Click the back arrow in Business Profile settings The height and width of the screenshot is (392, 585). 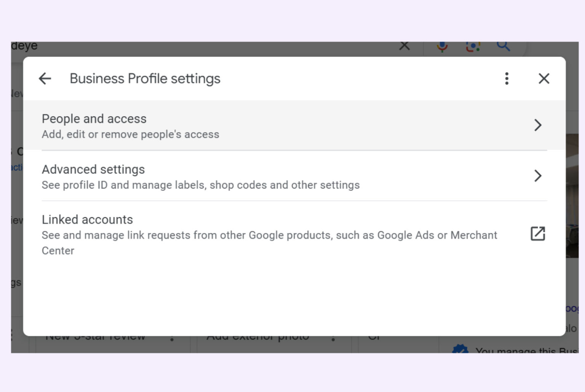[45, 78]
